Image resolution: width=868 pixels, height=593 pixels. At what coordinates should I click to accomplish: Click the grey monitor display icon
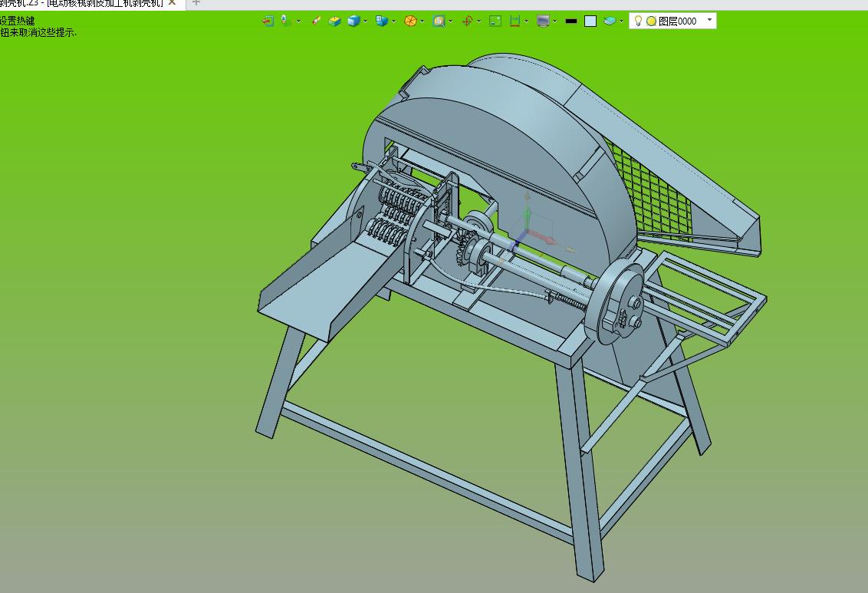(543, 21)
